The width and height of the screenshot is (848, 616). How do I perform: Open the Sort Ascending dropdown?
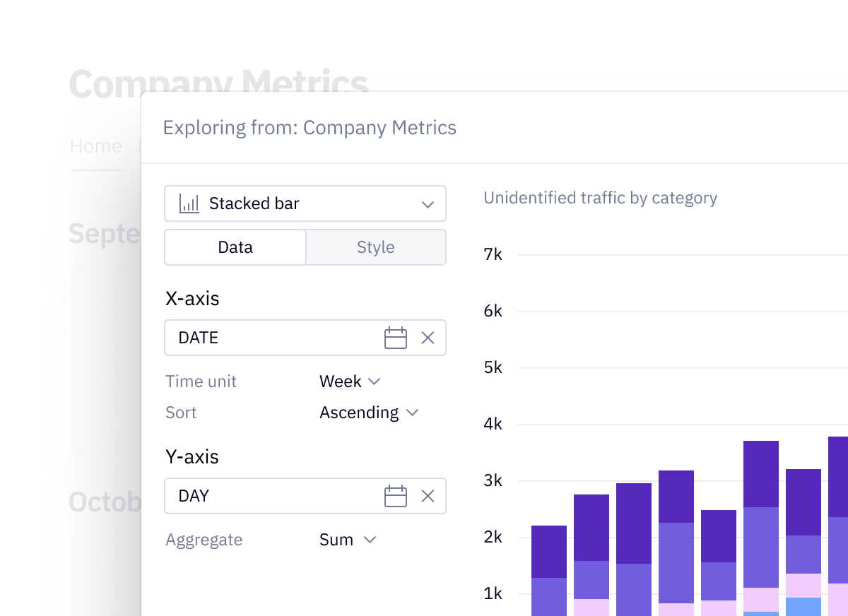pyautogui.click(x=369, y=413)
